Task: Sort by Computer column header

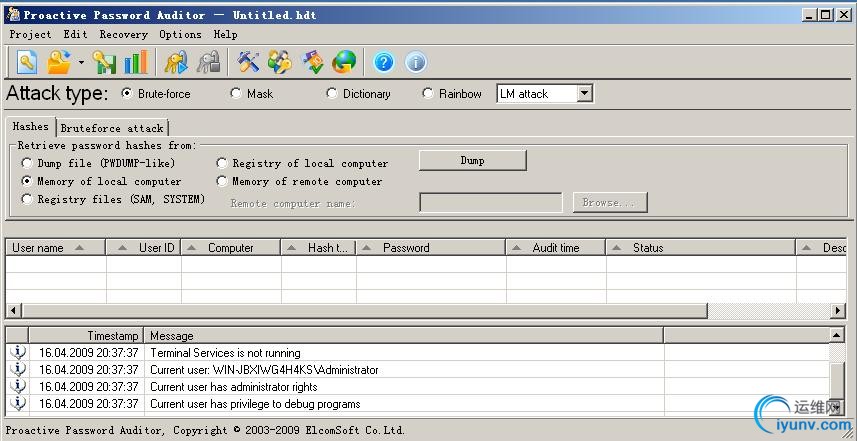Action: [x=231, y=248]
